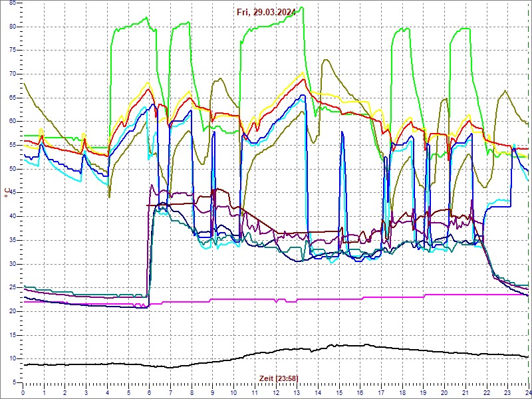Click hour 12 on the time axis
532x399 pixels.
276,392
